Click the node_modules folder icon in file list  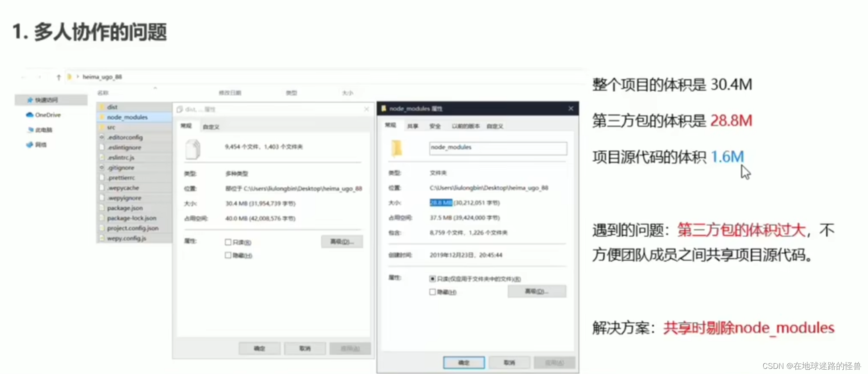[102, 117]
